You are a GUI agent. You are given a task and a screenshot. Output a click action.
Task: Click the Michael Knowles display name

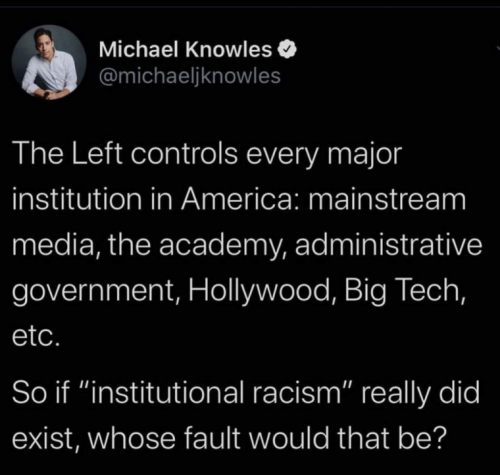(185, 50)
